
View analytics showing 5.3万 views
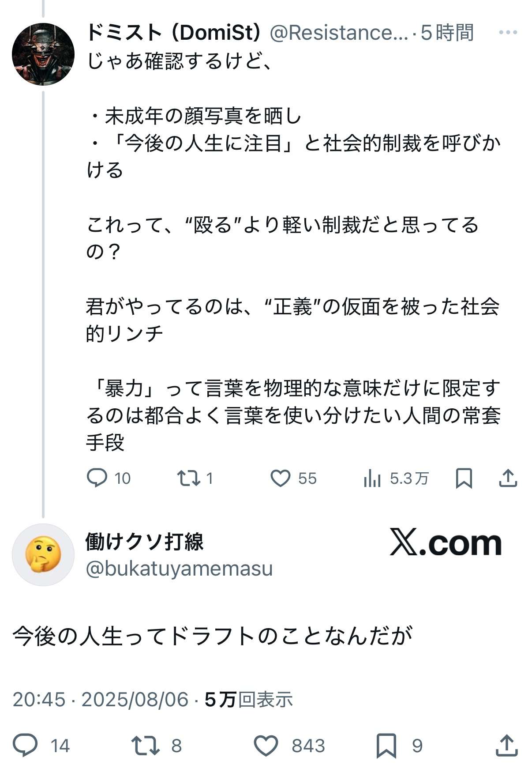coord(373,478)
